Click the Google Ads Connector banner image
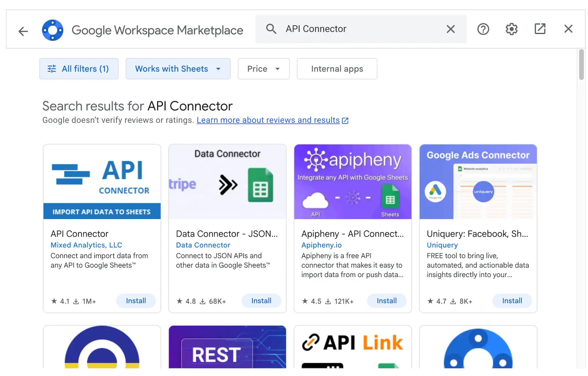The width and height of the screenshot is (588, 376). [478, 182]
